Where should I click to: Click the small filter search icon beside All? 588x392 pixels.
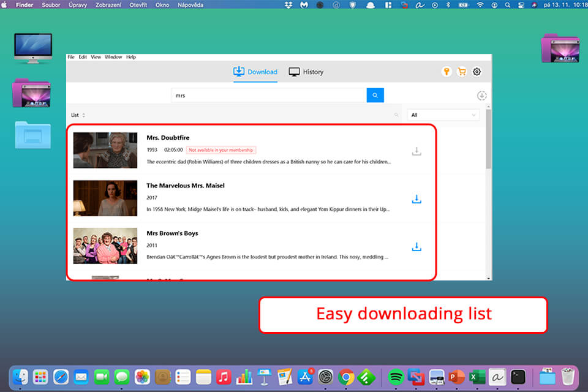pyautogui.click(x=396, y=115)
